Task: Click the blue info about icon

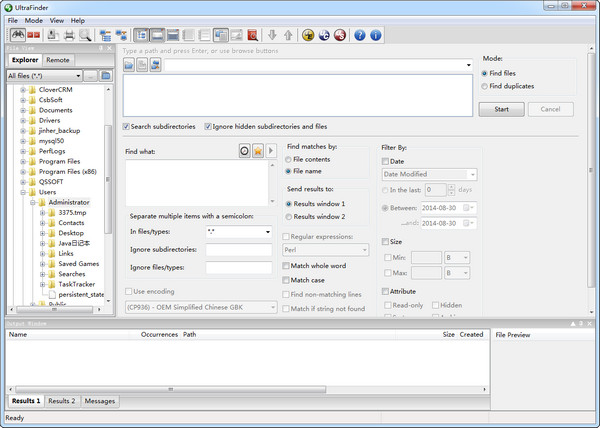Action: point(376,35)
